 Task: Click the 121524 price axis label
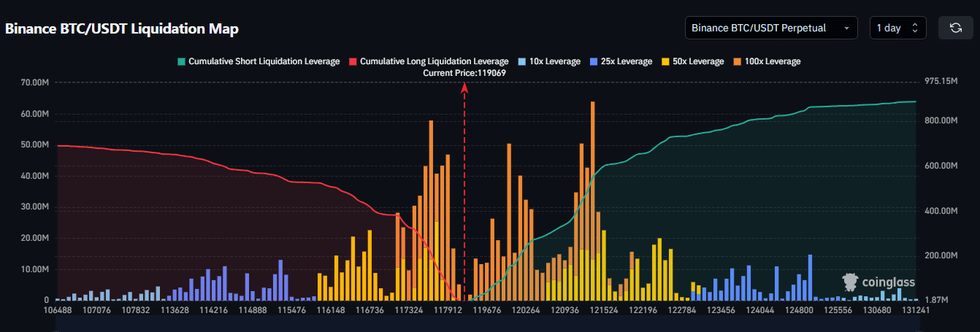coord(604,310)
